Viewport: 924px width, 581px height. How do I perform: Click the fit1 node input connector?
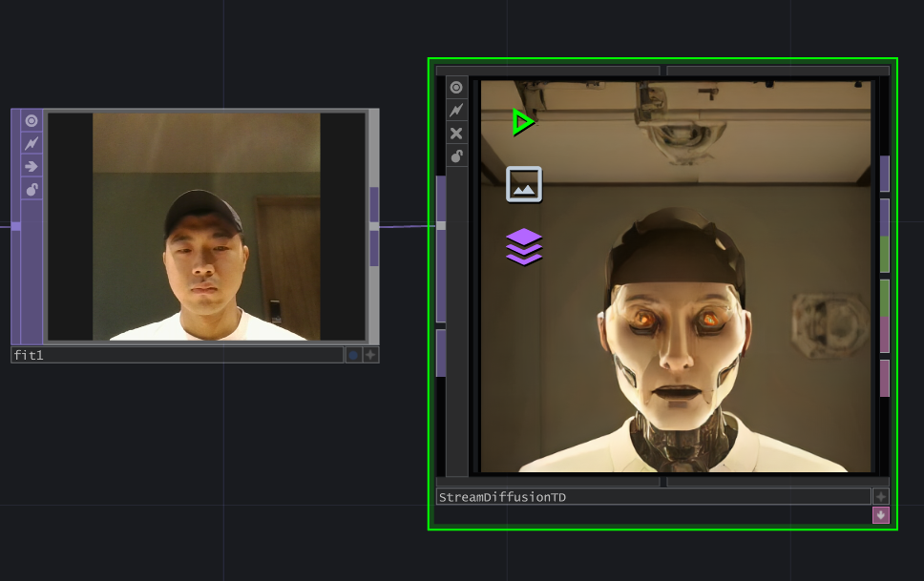tap(16, 226)
